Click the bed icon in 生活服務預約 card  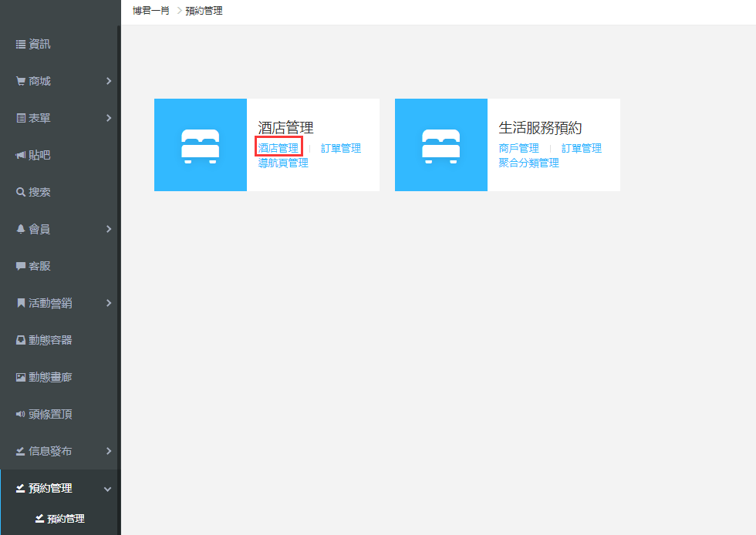(440, 146)
